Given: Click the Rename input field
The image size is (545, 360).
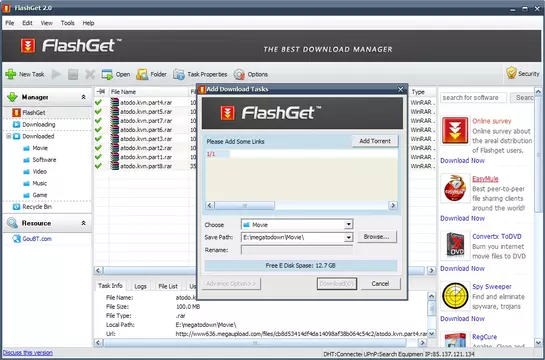Looking at the screenshot, I should pyautogui.click(x=297, y=250).
